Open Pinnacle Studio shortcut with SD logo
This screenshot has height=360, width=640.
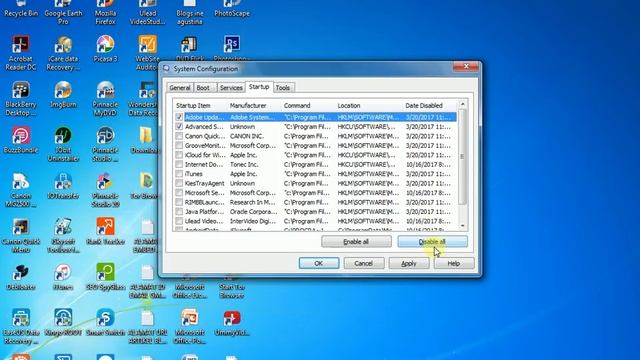point(105,145)
